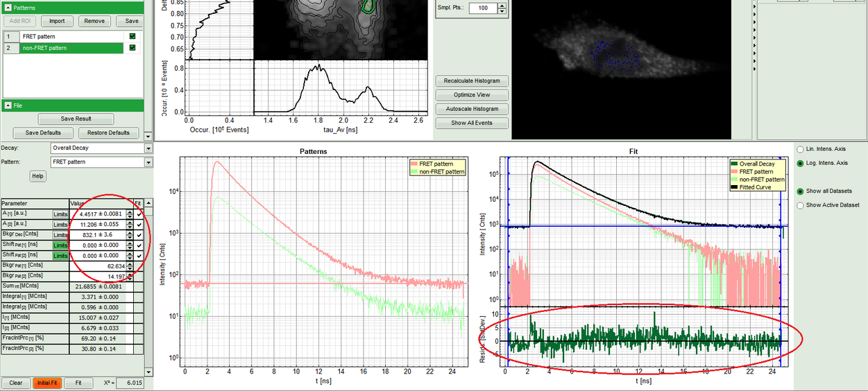Uncheck the non-FRET pattern checkbox

[132, 48]
